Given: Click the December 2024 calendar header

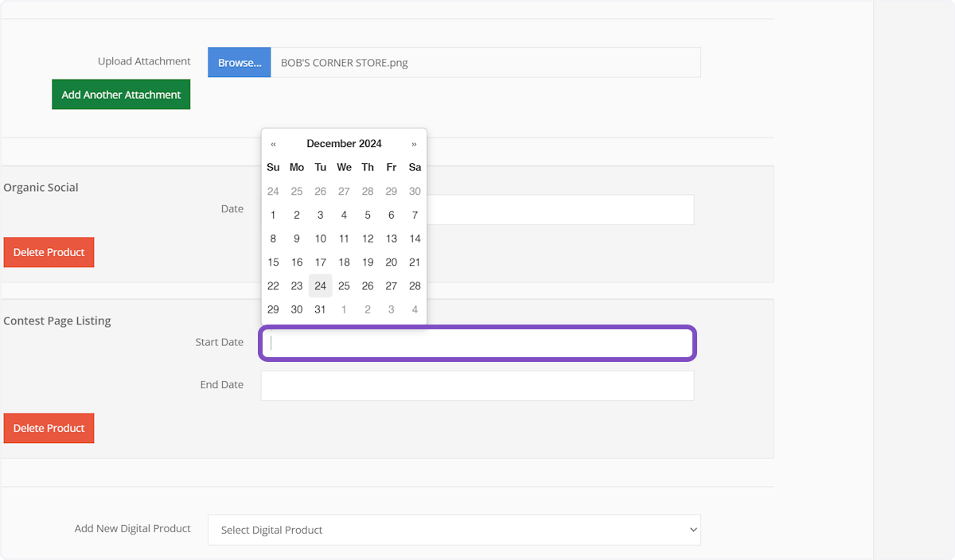Looking at the screenshot, I should [344, 144].
